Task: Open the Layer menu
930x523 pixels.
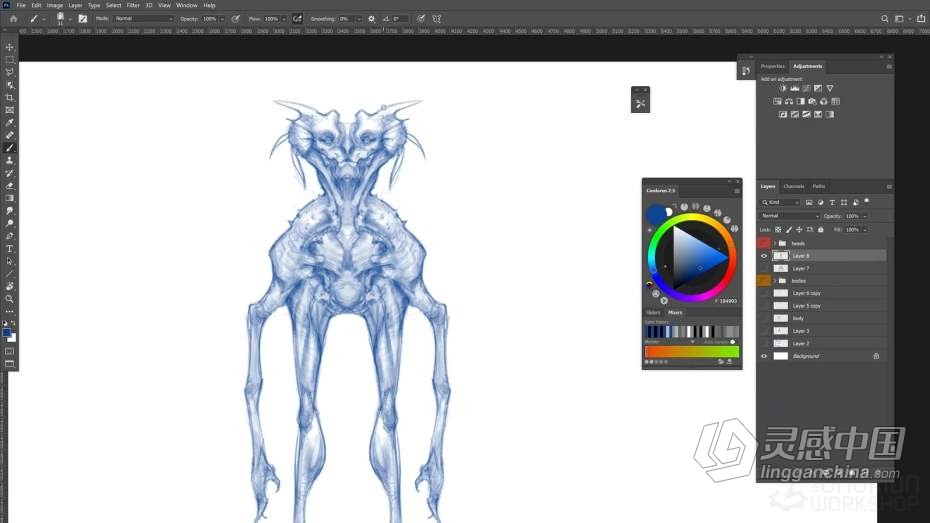Action: 75,5
